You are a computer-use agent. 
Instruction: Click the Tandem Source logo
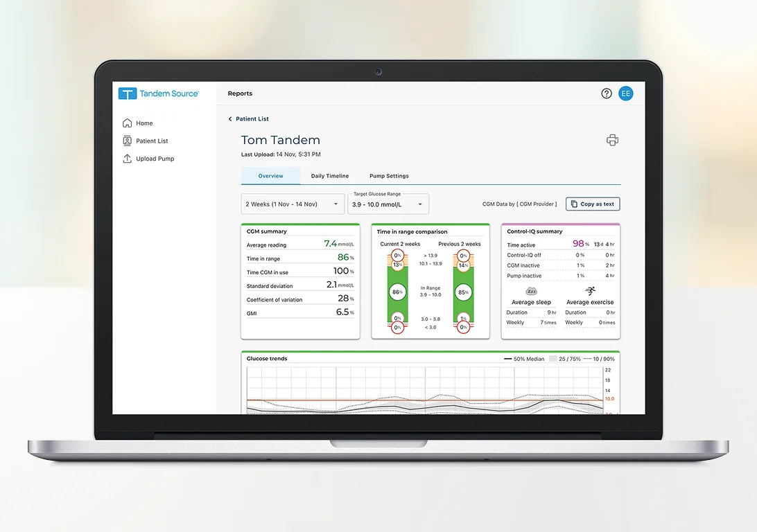pyautogui.click(x=158, y=93)
